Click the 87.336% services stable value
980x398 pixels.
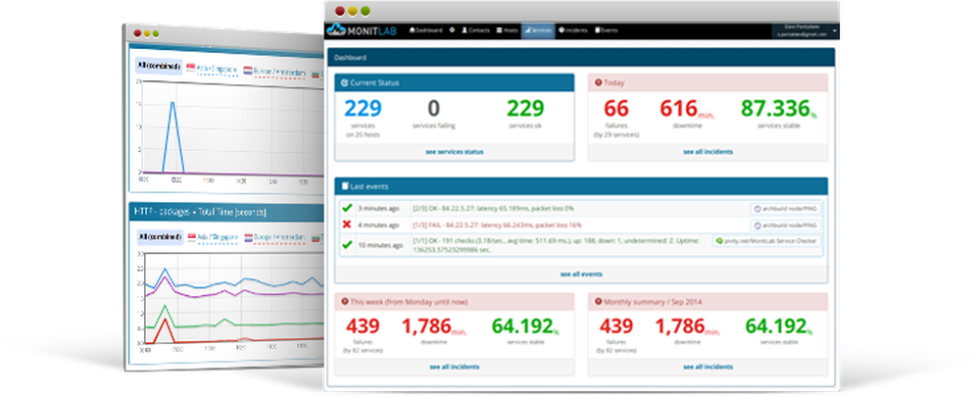779,109
